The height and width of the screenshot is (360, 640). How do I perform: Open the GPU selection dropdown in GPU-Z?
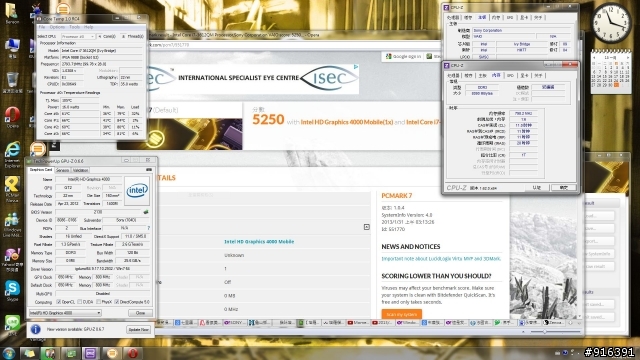coord(65,313)
